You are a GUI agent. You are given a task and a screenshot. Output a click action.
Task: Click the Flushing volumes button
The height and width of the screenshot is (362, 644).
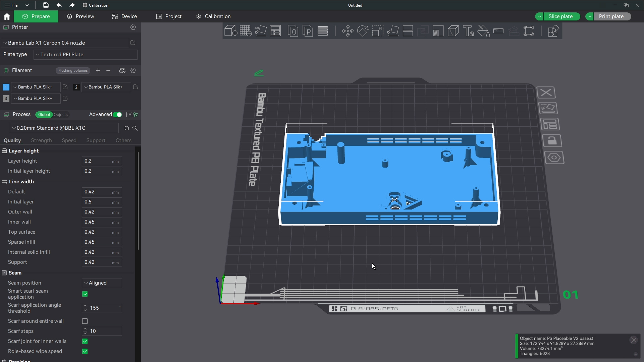coord(73,70)
